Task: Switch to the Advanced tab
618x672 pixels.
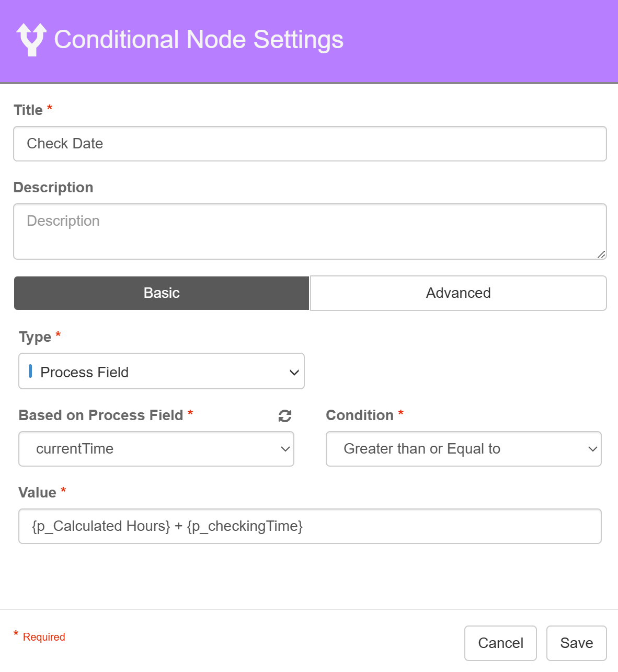Action: pyautogui.click(x=458, y=293)
